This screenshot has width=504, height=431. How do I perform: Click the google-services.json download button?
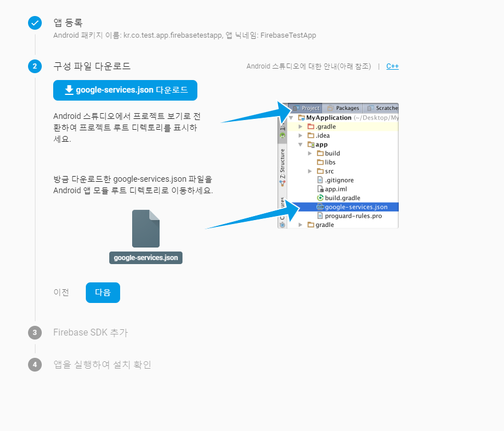coord(125,90)
